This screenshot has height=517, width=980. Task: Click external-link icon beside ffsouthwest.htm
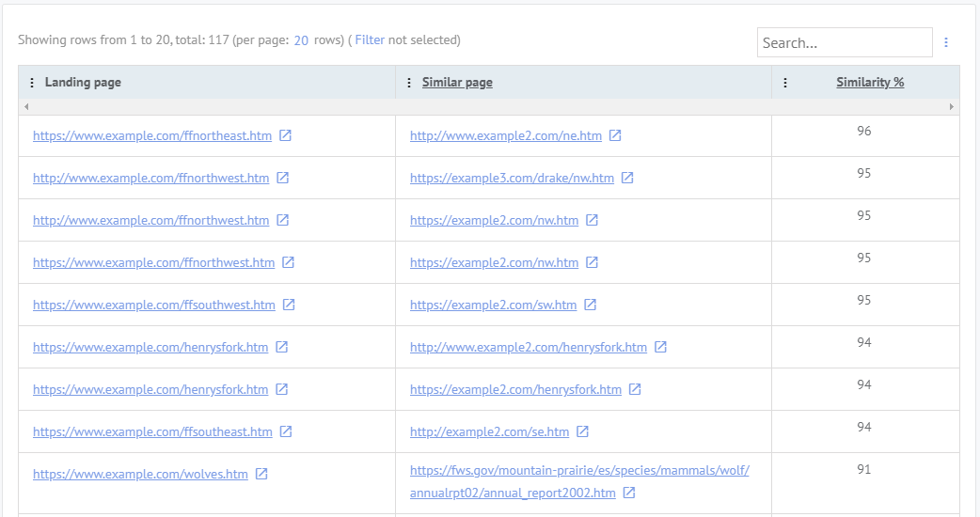[289, 305]
